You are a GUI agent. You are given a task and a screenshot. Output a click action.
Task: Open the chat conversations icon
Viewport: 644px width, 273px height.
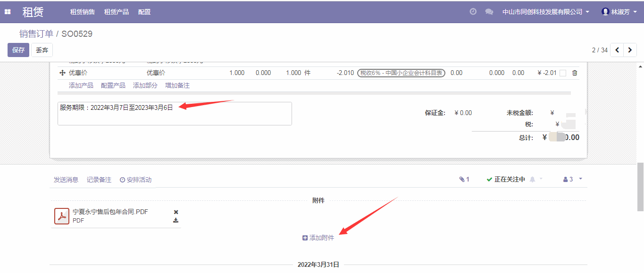[x=489, y=12]
